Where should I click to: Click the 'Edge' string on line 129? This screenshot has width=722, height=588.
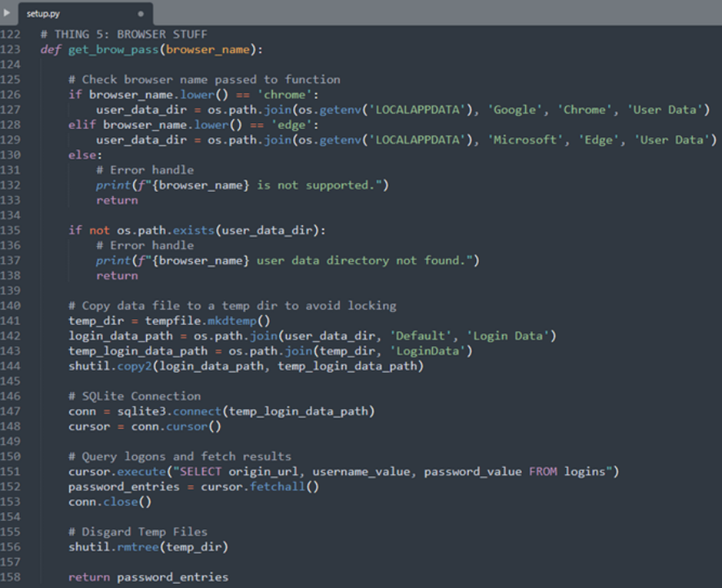[x=598, y=140]
